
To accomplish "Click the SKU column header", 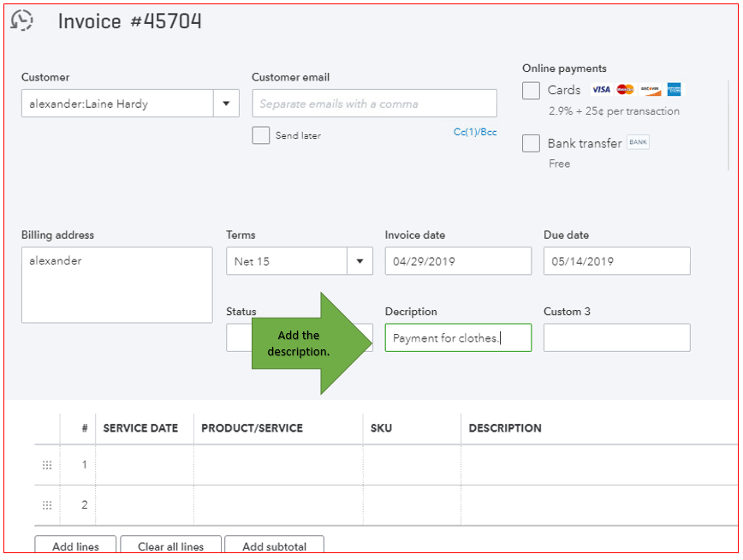I will (381, 428).
